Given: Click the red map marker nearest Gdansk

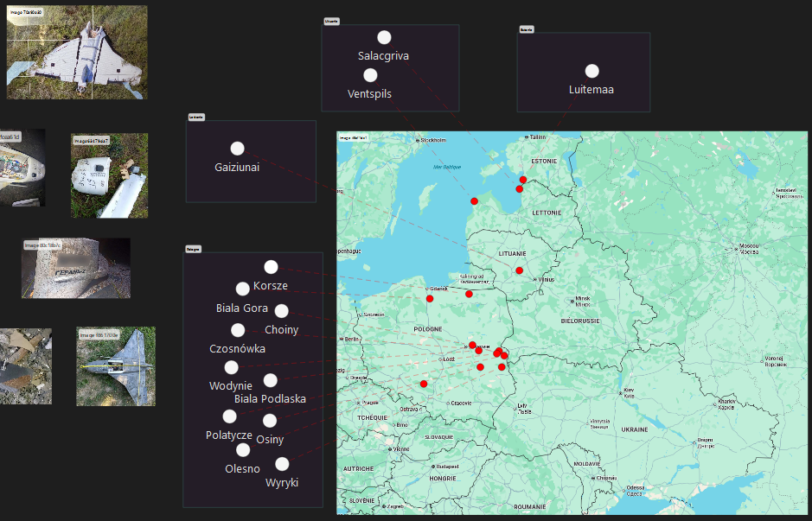Looking at the screenshot, I should tap(429, 298).
